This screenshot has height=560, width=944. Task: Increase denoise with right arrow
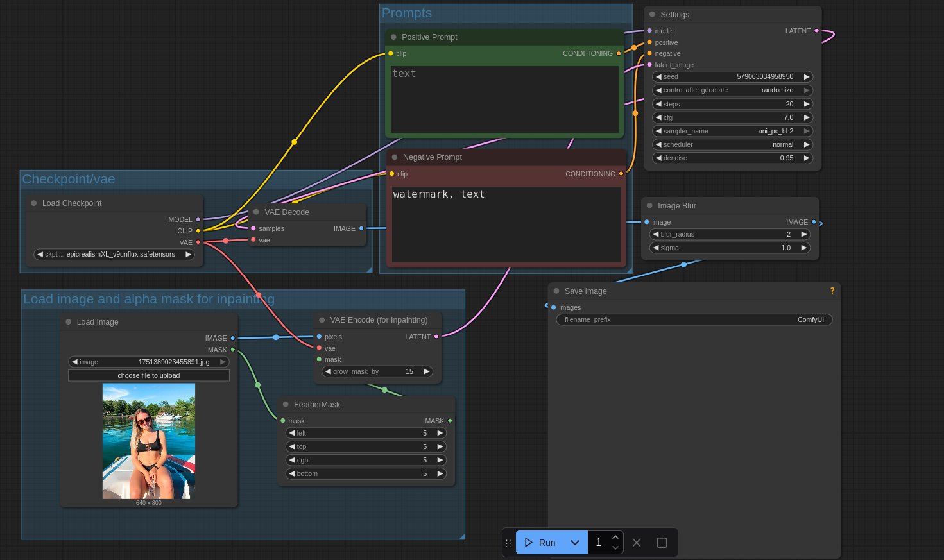coord(807,158)
